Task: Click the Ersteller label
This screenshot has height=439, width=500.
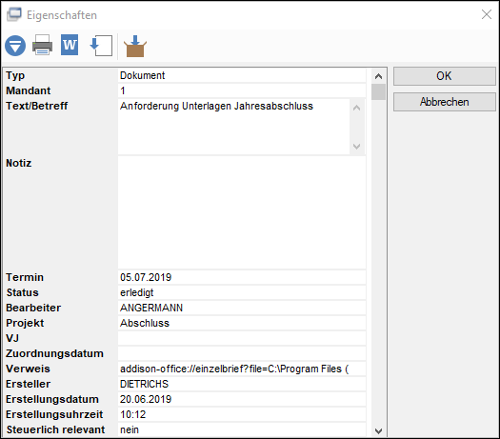Action: [28, 384]
